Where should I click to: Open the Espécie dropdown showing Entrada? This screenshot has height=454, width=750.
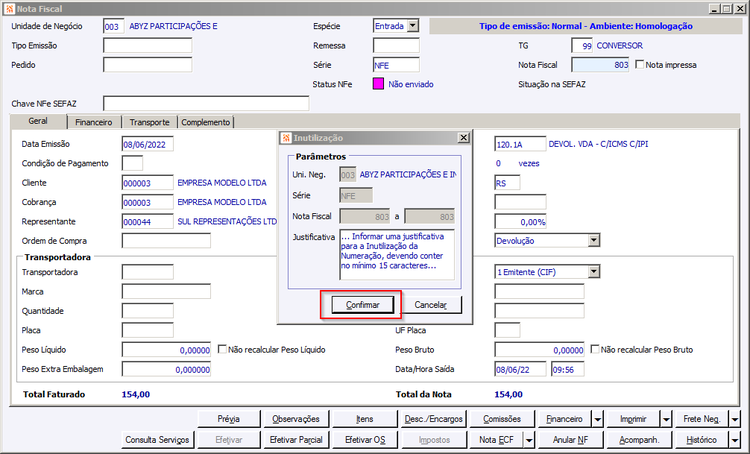click(x=413, y=26)
